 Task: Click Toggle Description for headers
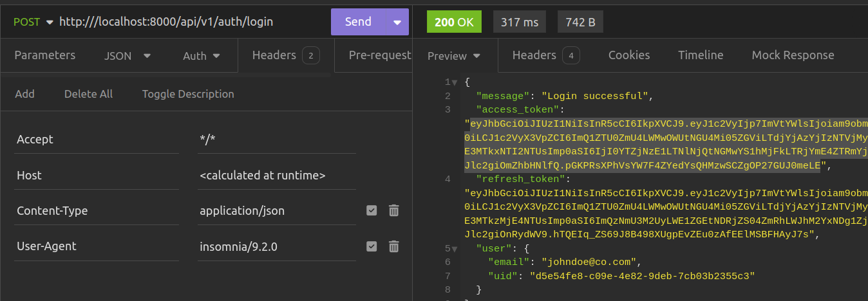coord(188,94)
